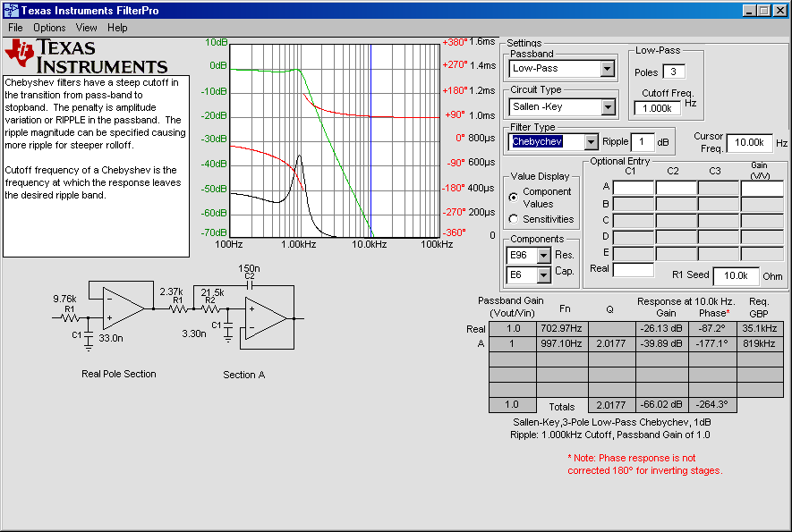Click the Optional Entry row A Gain field
The image size is (792, 532).
(x=762, y=188)
